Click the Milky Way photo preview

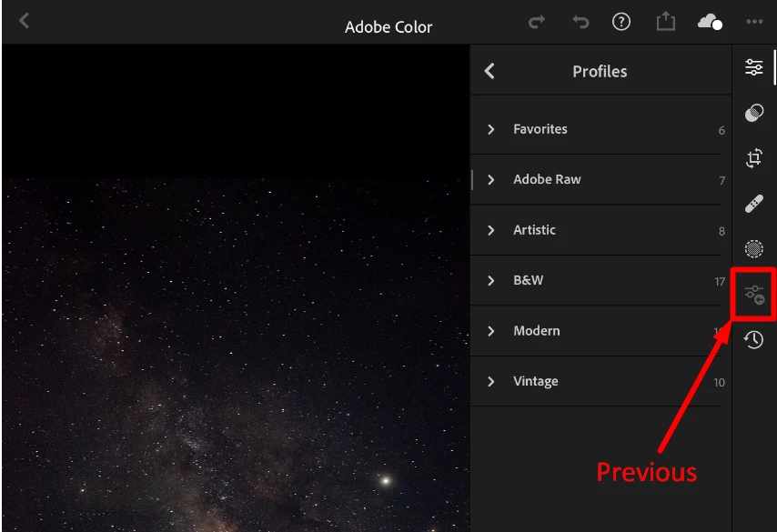(236, 355)
